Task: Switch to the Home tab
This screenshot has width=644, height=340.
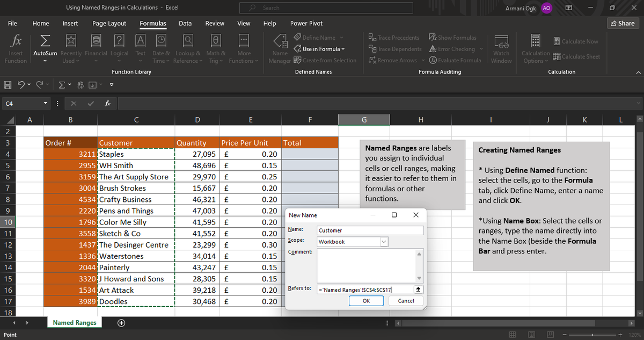Action: click(41, 24)
